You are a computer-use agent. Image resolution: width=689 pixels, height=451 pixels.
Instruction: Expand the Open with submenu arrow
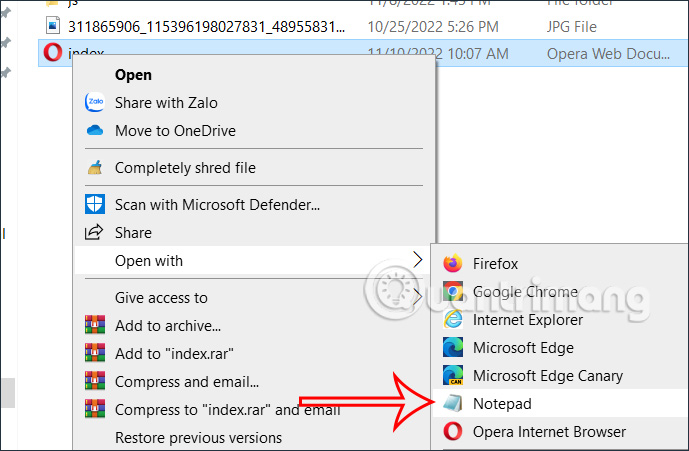(418, 261)
